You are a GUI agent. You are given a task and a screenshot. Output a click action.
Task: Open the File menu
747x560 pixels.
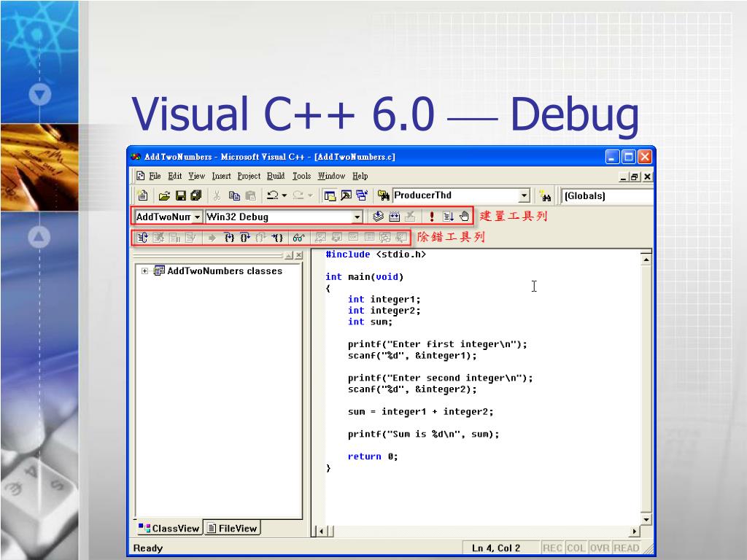click(x=155, y=176)
